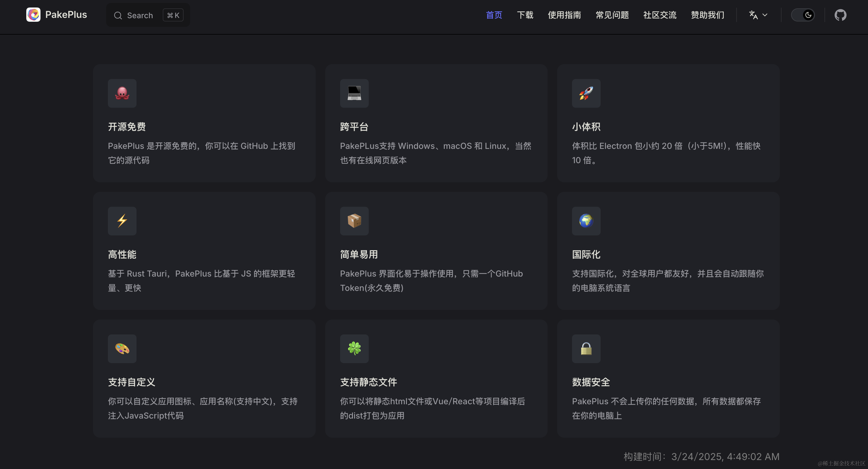Visit the 社区交流 nav link

[659, 15]
